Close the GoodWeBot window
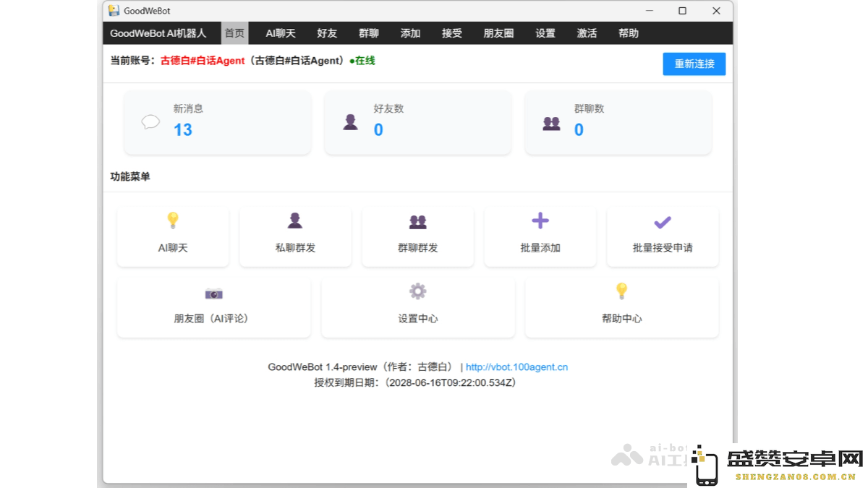Image resolution: width=868 pixels, height=488 pixels. pyautogui.click(x=716, y=11)
